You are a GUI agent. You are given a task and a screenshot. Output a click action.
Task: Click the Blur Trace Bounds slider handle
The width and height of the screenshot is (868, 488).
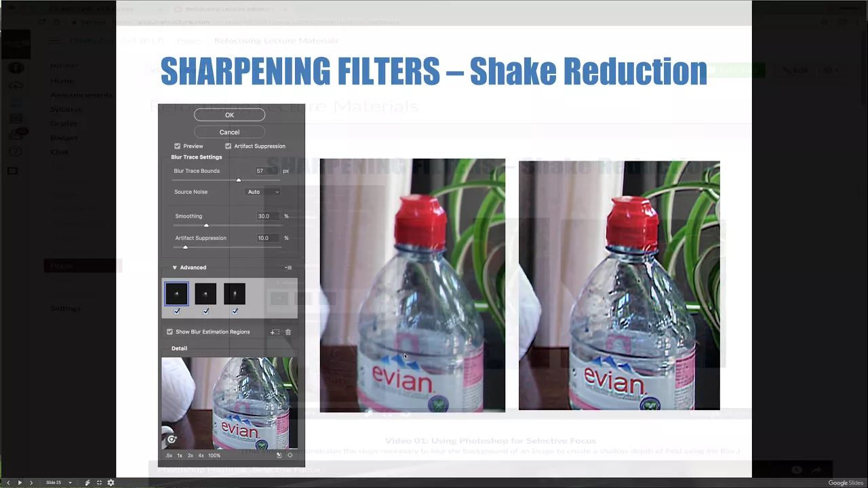(x=239, y=180)
